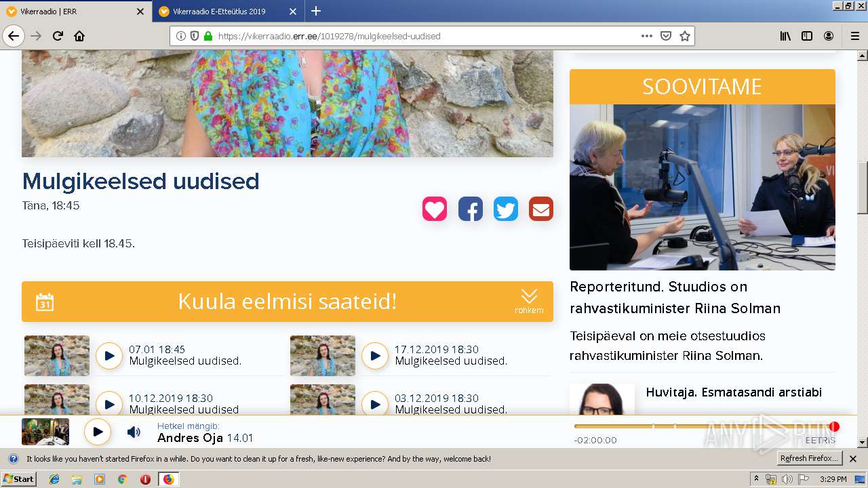The height and width of the screenshot is (488, 868).
Task: Click Refresh Firefox button
Action: (810, 459)
